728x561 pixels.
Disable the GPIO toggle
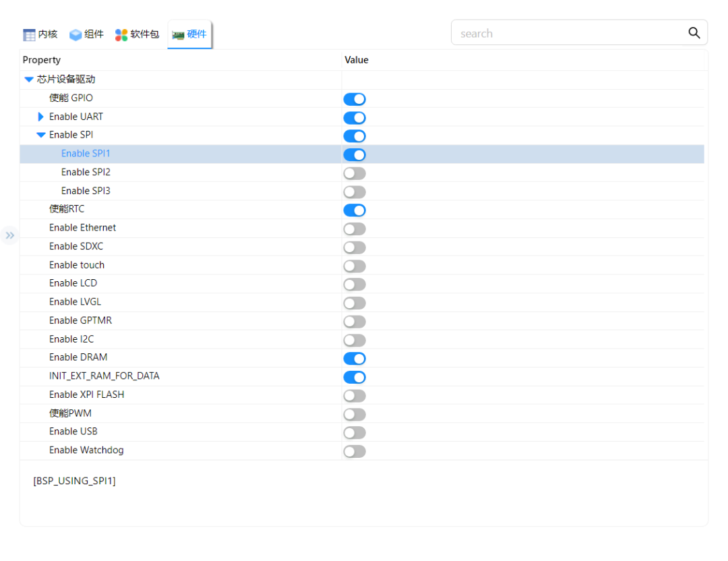(x=355, y=99)
